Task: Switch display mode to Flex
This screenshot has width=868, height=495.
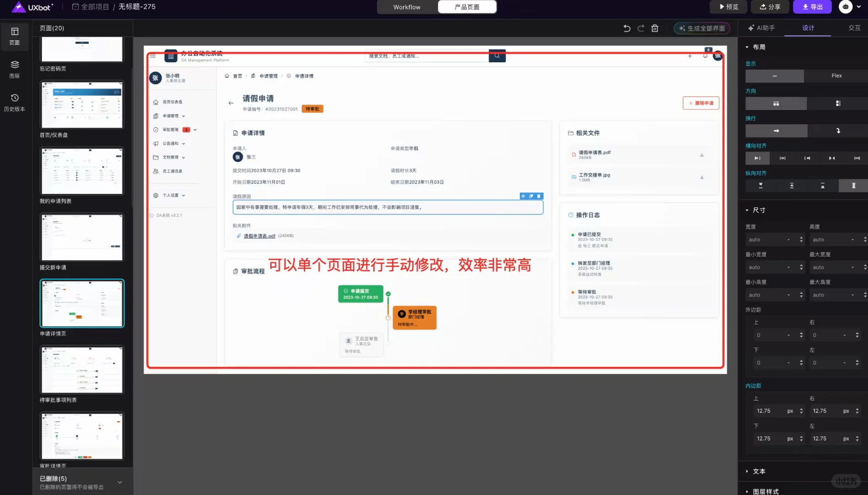Action: pos(836,76)
